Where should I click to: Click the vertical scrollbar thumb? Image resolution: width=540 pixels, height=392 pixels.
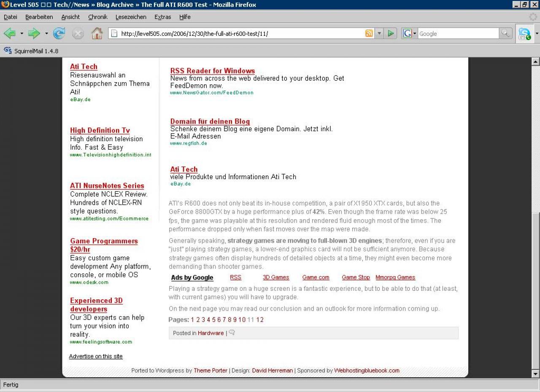536,290
